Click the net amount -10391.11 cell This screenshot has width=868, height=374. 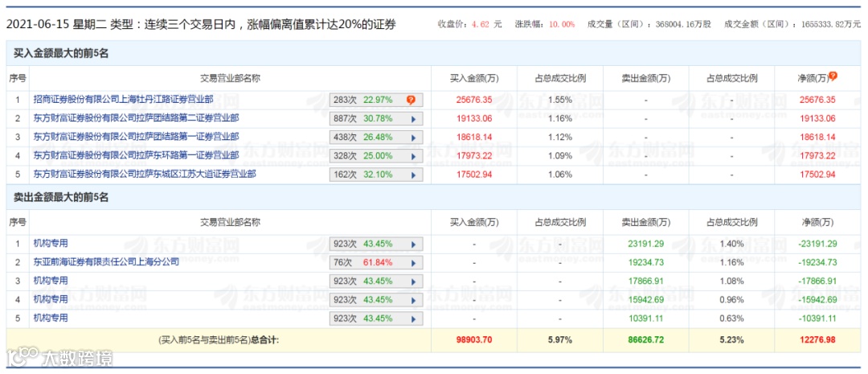point(817,319)
